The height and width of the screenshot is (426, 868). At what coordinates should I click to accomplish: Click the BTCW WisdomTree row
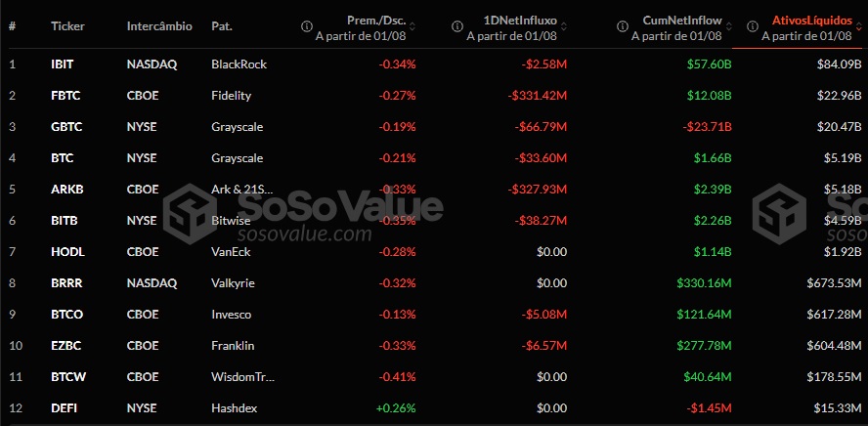click(x=434, y=377)
